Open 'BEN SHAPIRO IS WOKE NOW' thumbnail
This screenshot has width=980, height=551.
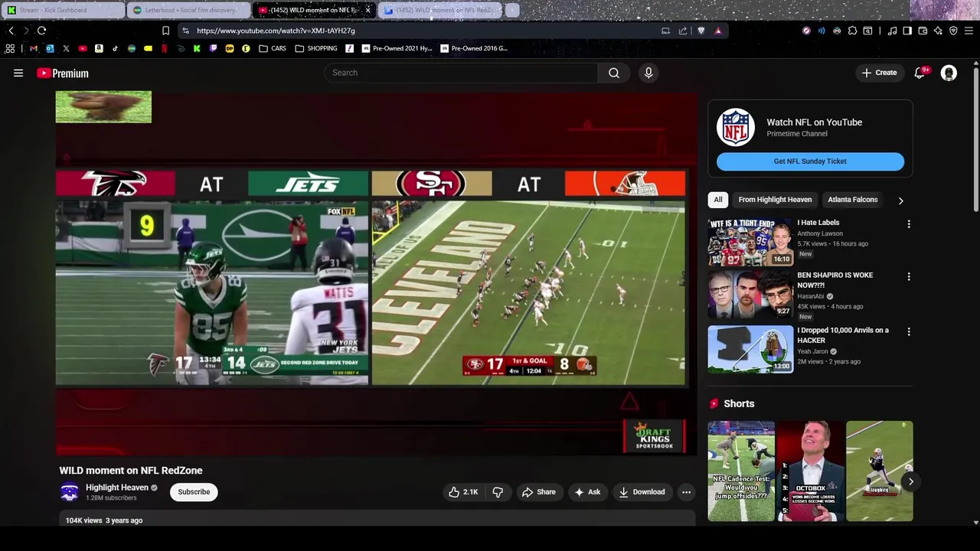coord(750,294)
